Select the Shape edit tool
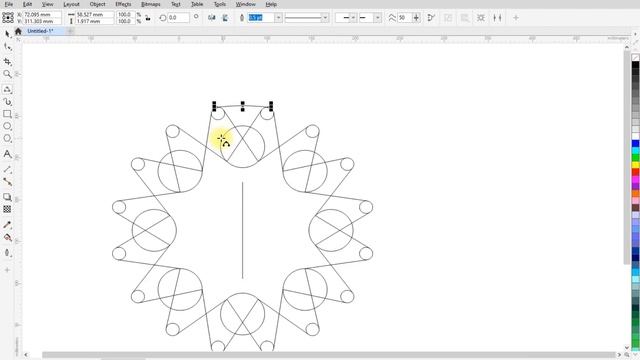Viewport: 640px width, 360px height. [x=7, y=47]
